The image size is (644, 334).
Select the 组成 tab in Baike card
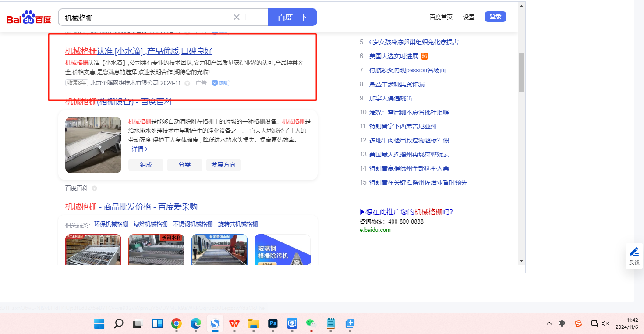click(x=146, y=165)
